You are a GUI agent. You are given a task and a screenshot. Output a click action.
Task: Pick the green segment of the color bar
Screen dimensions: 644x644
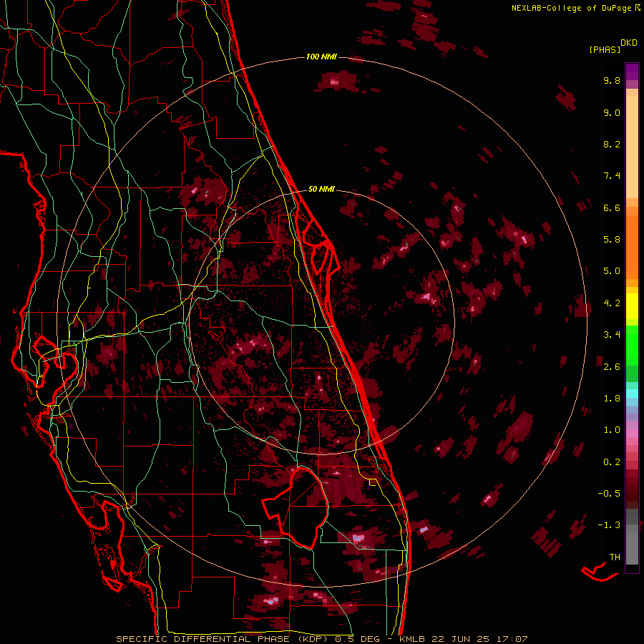tap(632, 346)
